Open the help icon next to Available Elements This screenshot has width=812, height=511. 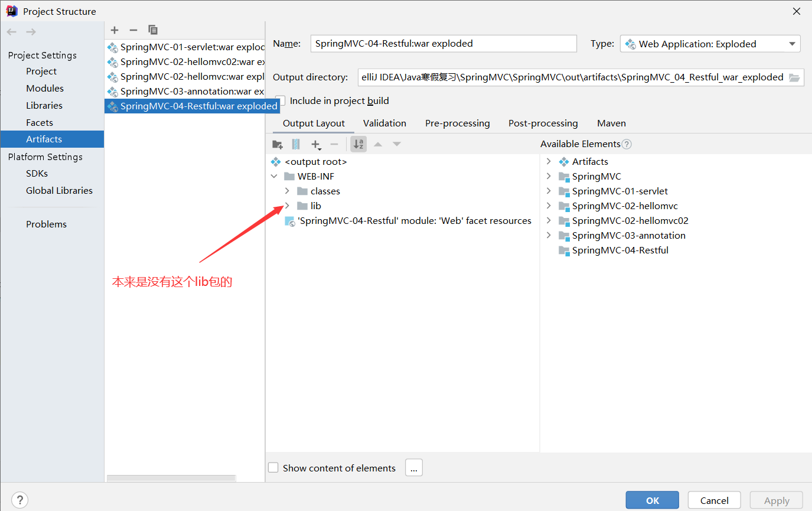[627, 144]
